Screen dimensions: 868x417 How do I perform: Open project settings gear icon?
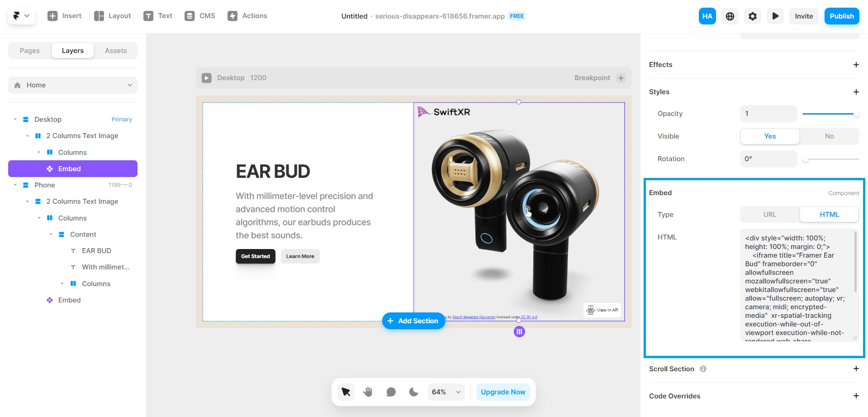[753, 16]
